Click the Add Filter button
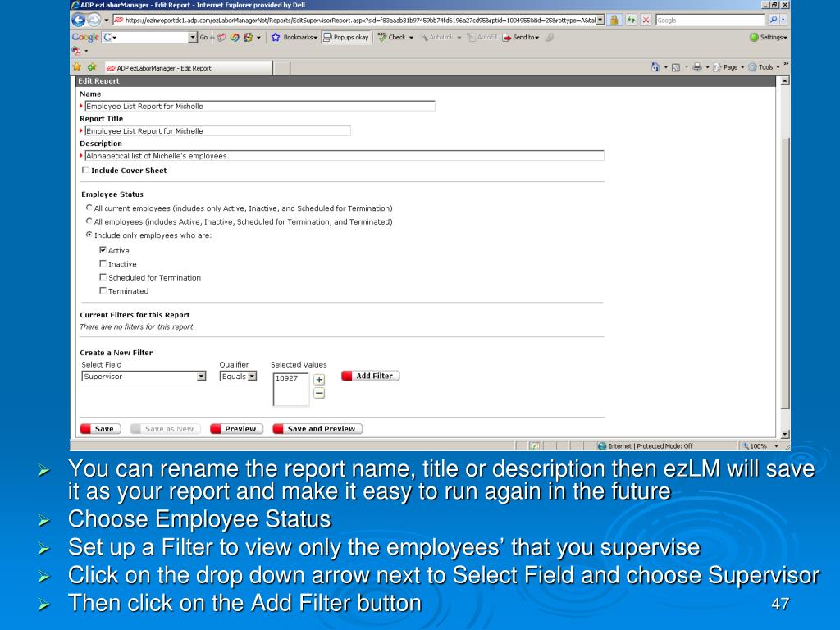This screenshot has height=630, width=840. tap(370, 376)
